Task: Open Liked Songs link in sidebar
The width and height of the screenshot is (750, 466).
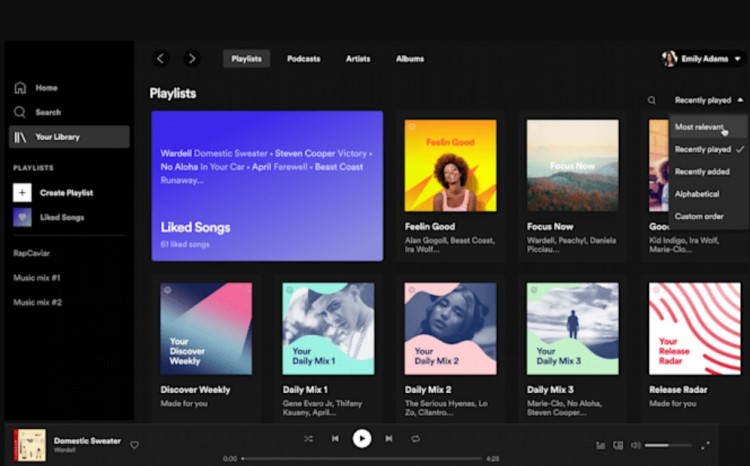Action: coord(62,217)
